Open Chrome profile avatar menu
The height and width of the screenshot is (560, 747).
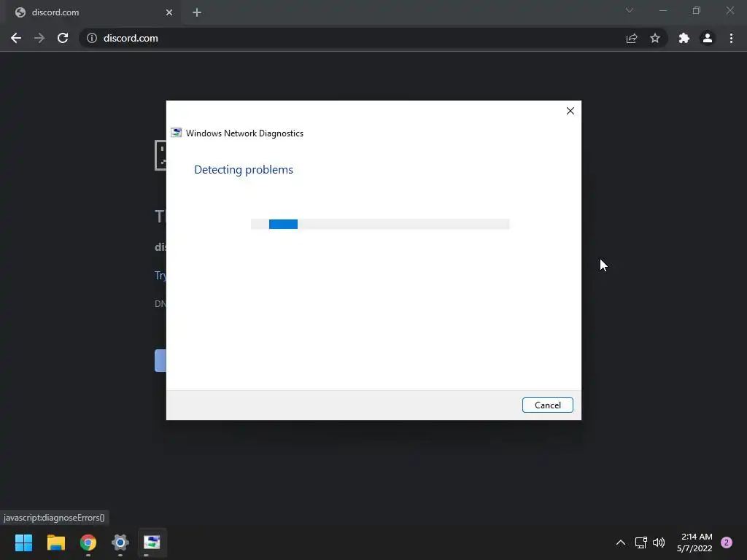click(708, 38)
